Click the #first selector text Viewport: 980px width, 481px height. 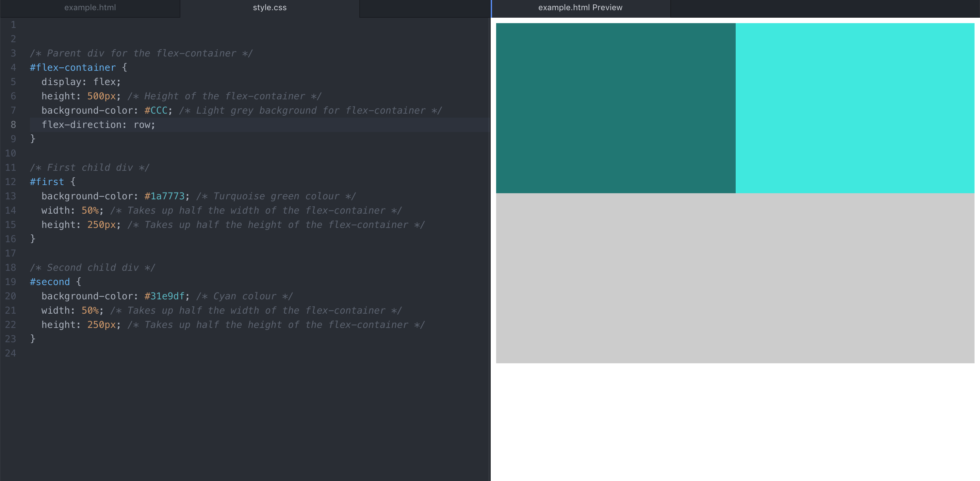point(47,182)
